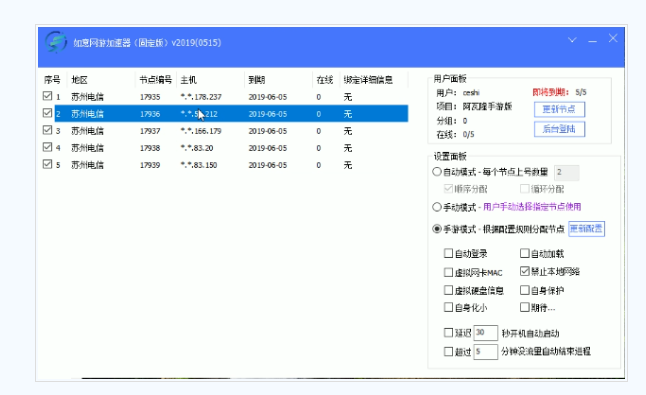Image resolution: width=646 pixels, height=395 pixels.
Task: Enable the 自身化小 checkbox
Action: tap(448, 307)
